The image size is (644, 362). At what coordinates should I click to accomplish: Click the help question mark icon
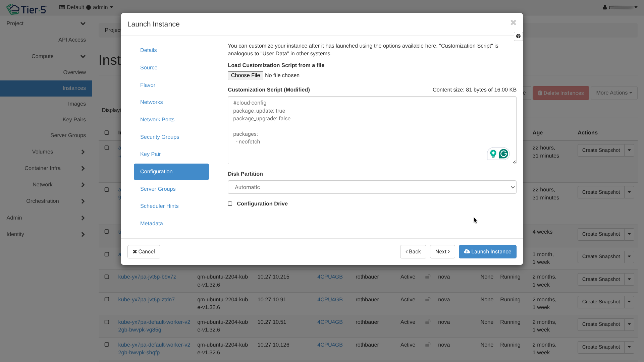click(518, 36)
